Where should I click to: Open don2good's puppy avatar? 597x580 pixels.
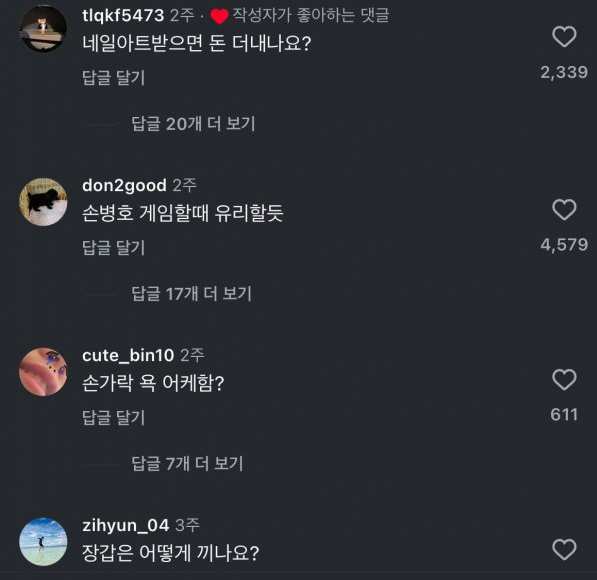[43, 202]
